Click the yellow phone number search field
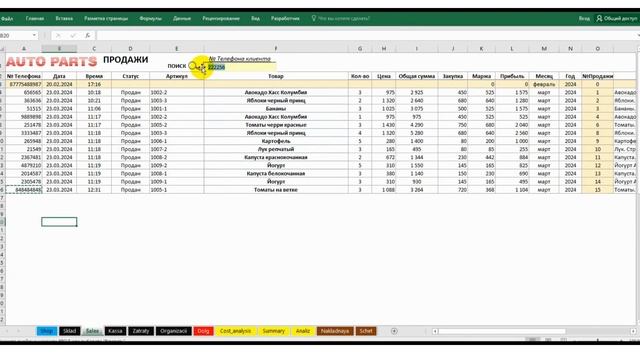 (x=241, y=67)
